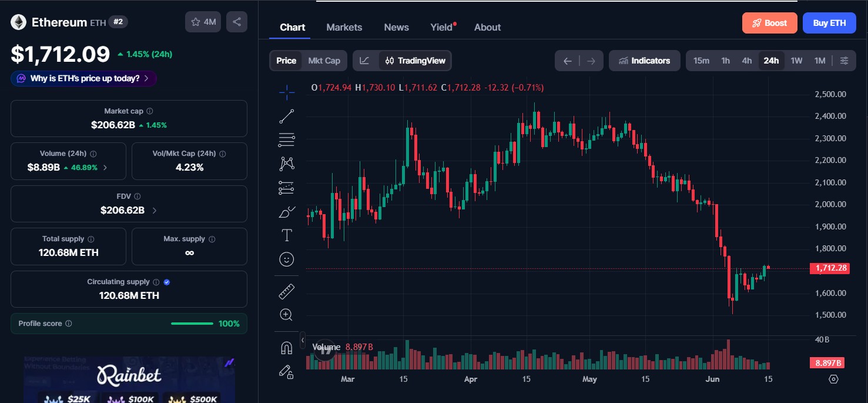The image size is (868, 403).
Task: Expand FDV details chevron
Action: pyautogui.click(x=155, y=210)
